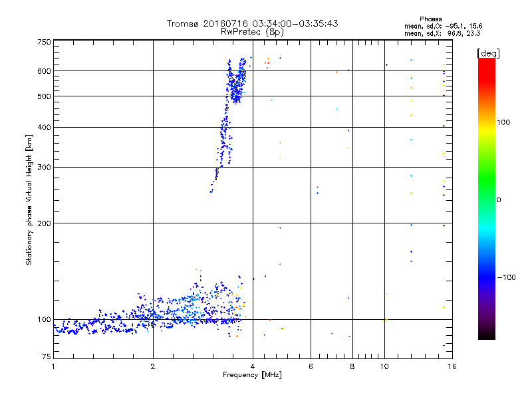Click the 'mean, sd,O: -95.1, 15.6' line
The width and height of the screenshot is (532, 399).
click(x=443, y=26)
